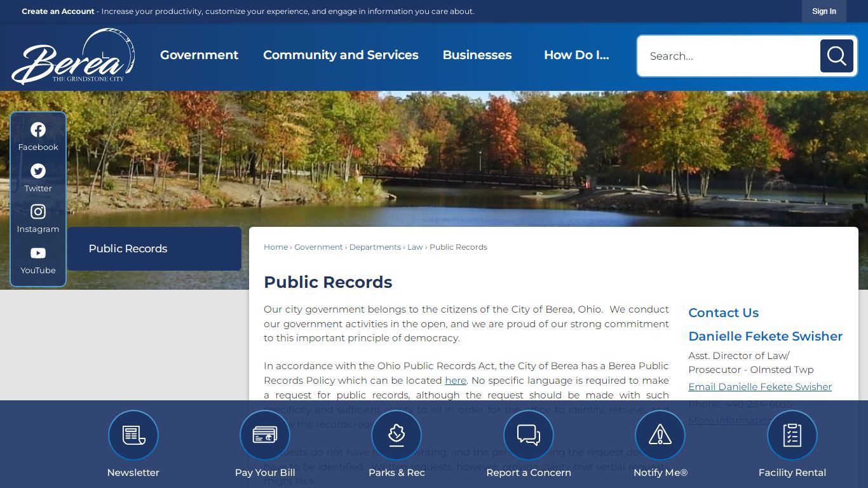
Task: Open the Businesses menu
Action: point(477,55)
